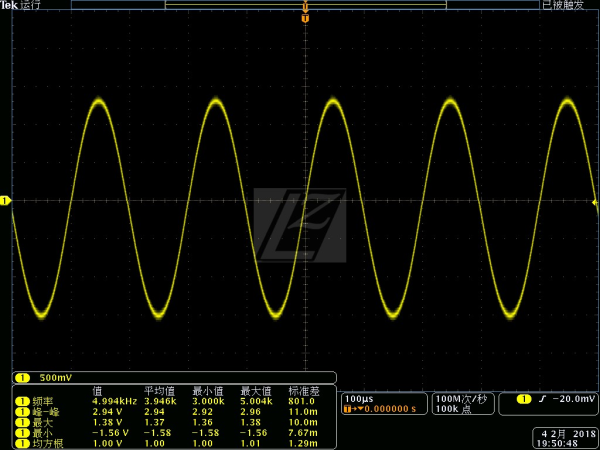Select the channel 1 badge beside 500mV
This screenshot has height=450, width=600.
[x=23, y=378]
